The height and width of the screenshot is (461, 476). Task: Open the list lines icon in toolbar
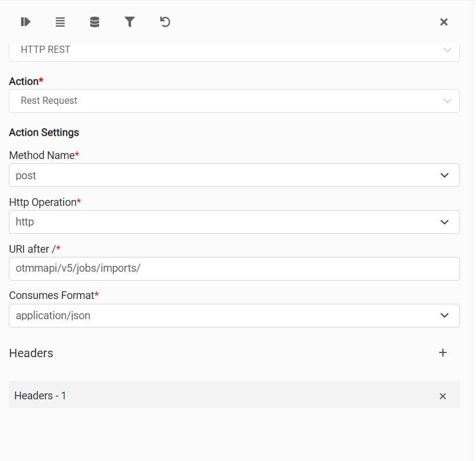click(60, 22)
